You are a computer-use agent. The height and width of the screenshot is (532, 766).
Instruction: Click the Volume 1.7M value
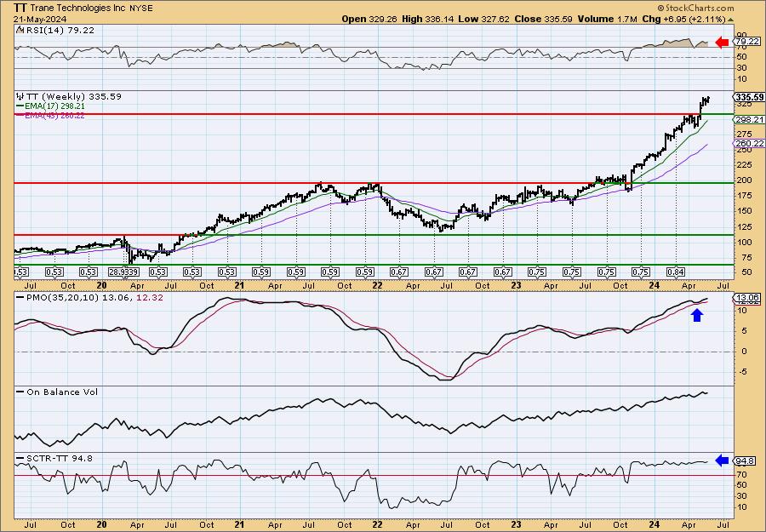tap(608, 19)
